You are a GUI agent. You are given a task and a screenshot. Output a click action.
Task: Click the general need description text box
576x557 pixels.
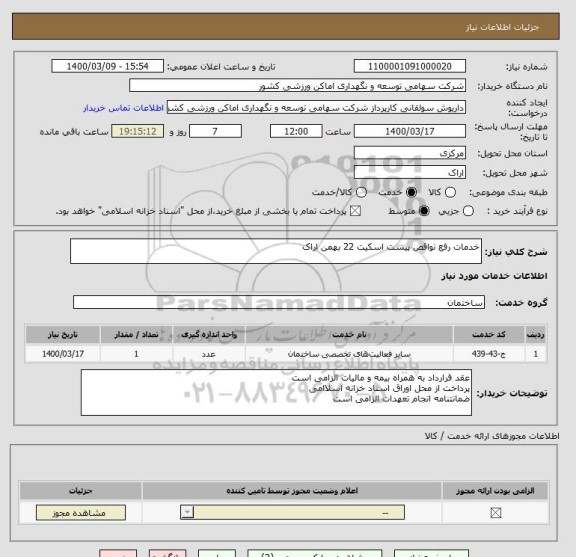(276, 251)
